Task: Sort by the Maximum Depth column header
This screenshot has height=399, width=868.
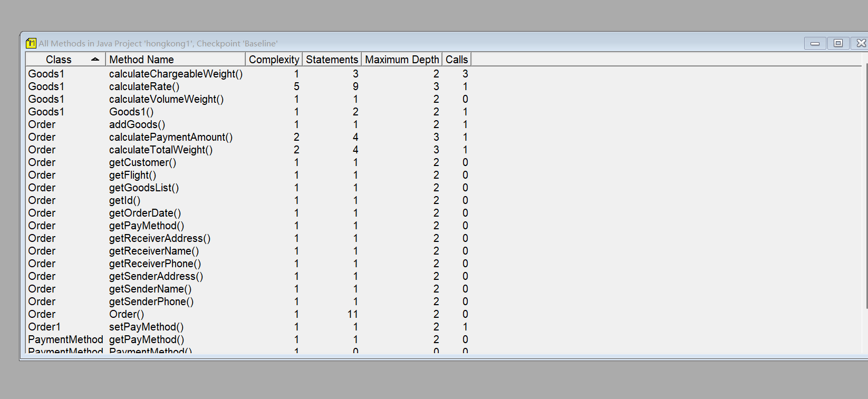Action: (x=402, y=60)
